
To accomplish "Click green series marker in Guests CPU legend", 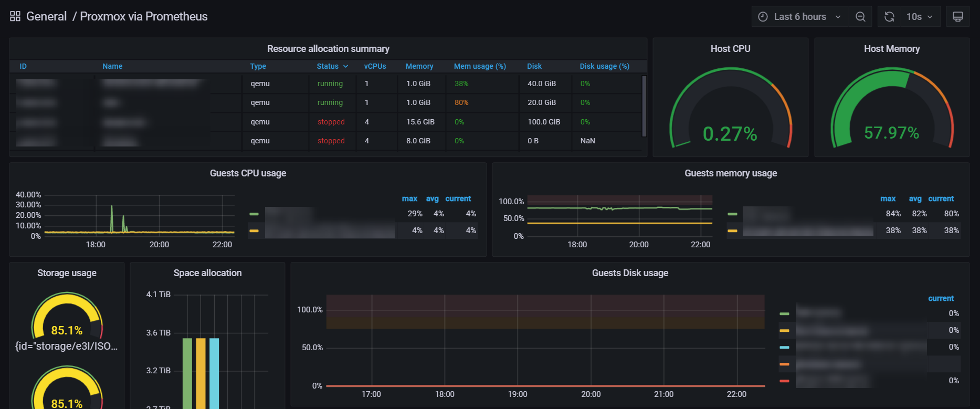I will [x=254, y=214].
